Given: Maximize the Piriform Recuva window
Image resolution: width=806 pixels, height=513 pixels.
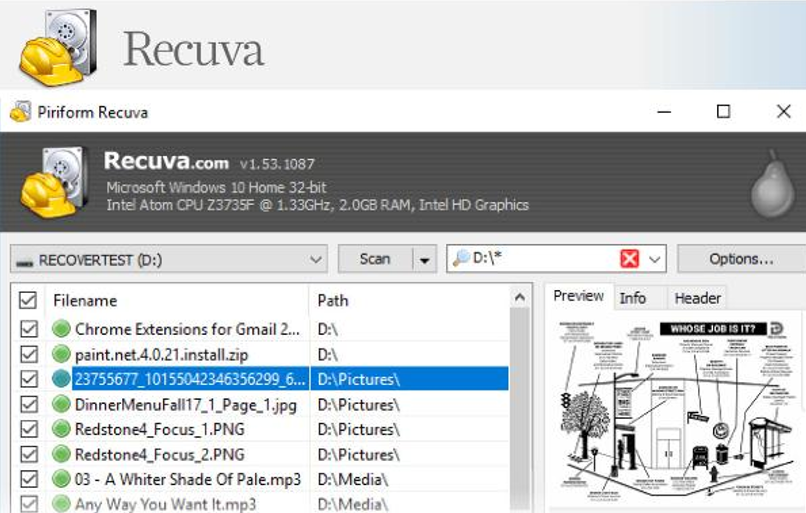Looking at the screenshot, I should click(723, 111).
